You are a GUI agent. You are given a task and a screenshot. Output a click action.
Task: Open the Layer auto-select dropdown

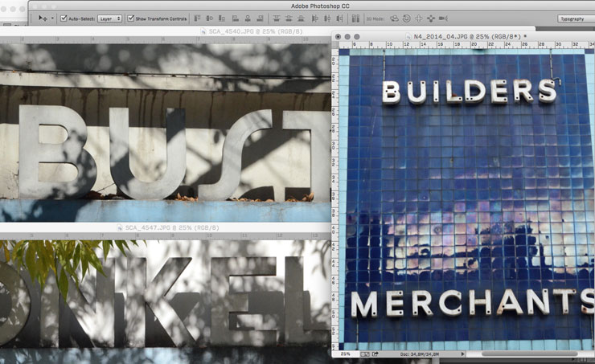coord(109,18)
